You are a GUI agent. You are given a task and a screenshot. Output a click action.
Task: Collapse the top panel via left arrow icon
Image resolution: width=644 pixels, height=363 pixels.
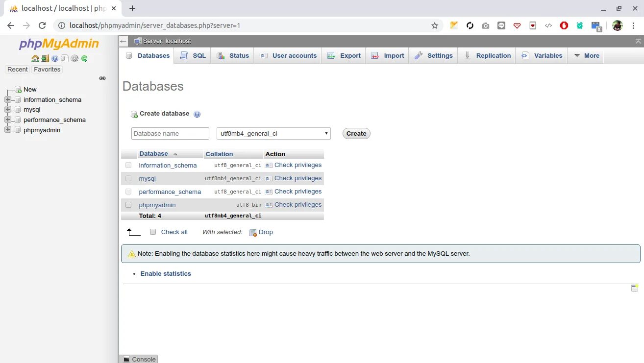pyautogui.click(x=124, y=41)
